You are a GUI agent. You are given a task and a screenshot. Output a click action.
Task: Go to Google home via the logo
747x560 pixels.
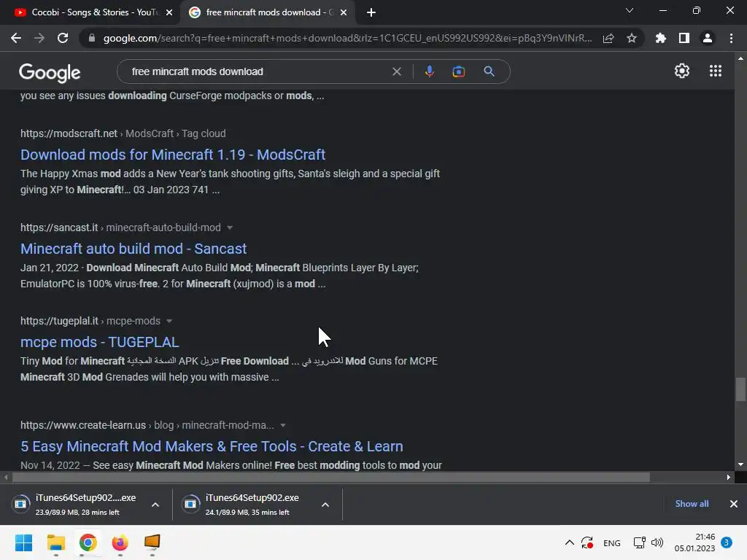coord(50,72)
